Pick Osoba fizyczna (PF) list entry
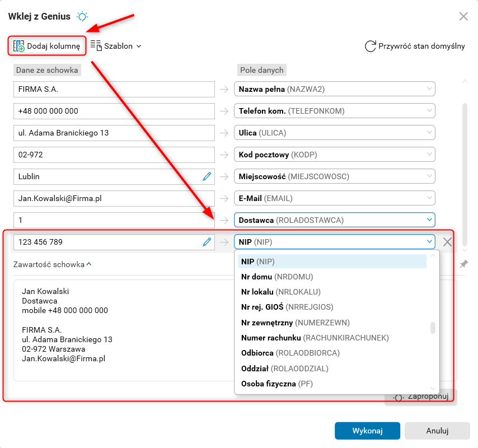 (x=277, y=384)
